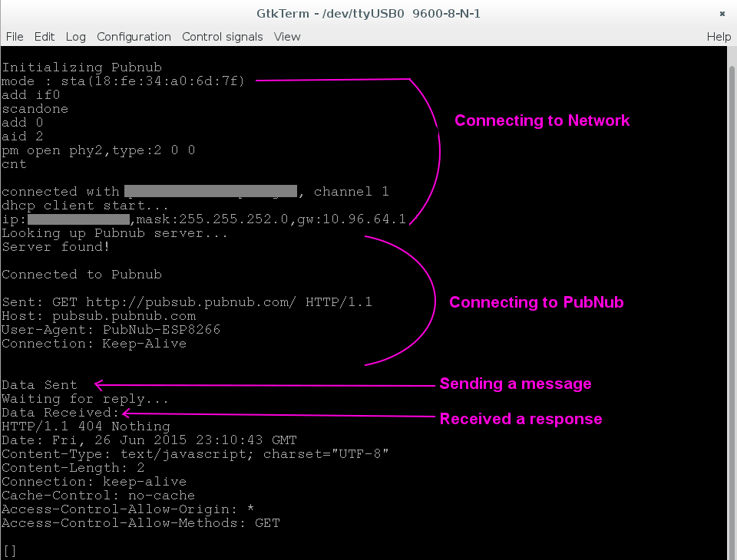This screenshot has width=737, height=560.
Task: Click the 'Sent: GET http://pubsub.pubnub.com/' line
Action: [187, 302]
